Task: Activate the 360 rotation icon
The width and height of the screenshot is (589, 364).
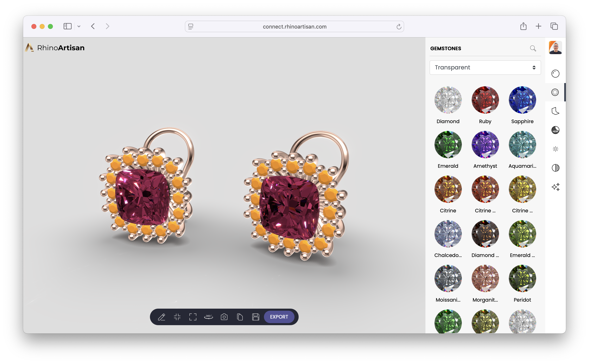Action: [x=208, y=317]
